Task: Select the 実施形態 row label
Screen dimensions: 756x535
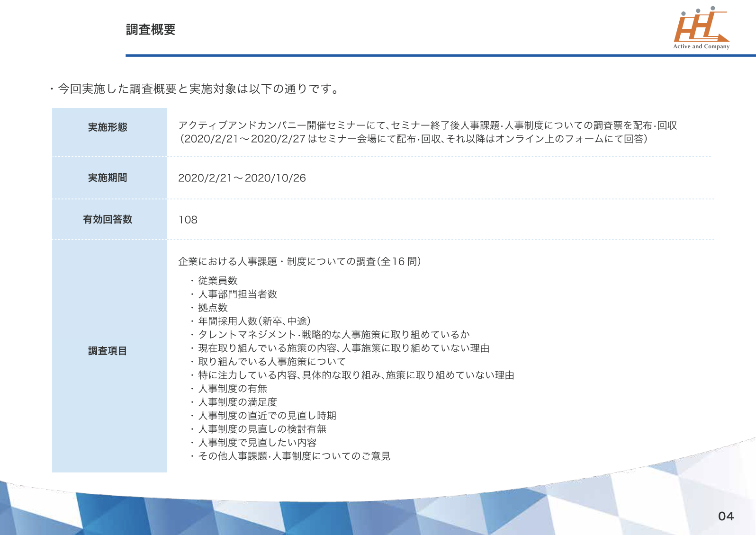Action: click(x=108, y=127)
